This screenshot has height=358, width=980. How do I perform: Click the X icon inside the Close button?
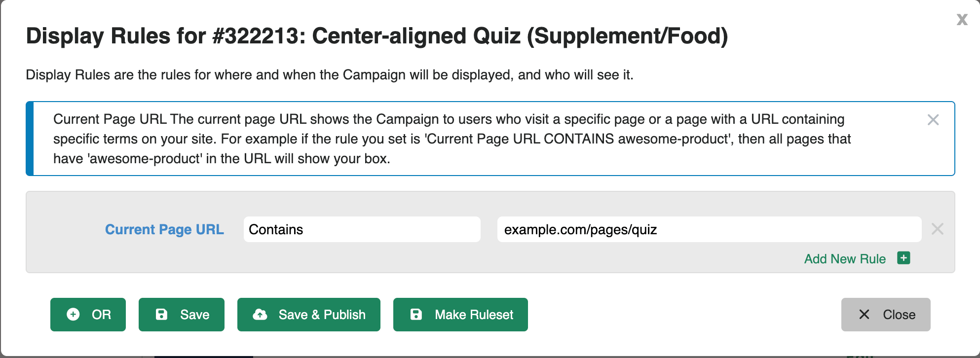point(863,314)
